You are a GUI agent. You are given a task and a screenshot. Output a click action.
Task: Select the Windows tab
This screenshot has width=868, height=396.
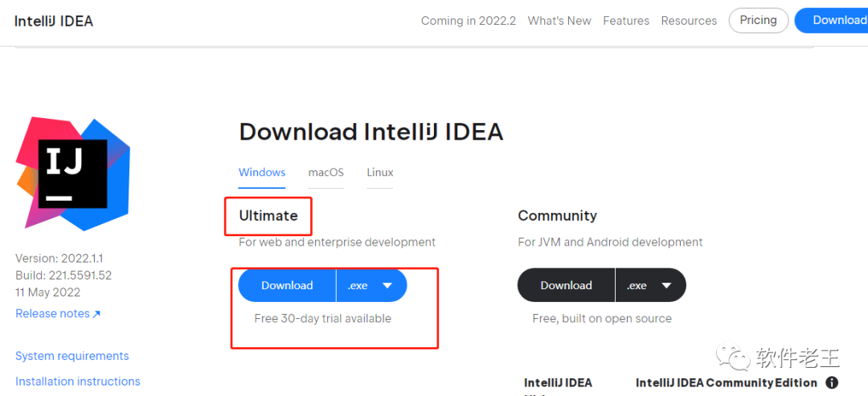click(x=262, y=172)
